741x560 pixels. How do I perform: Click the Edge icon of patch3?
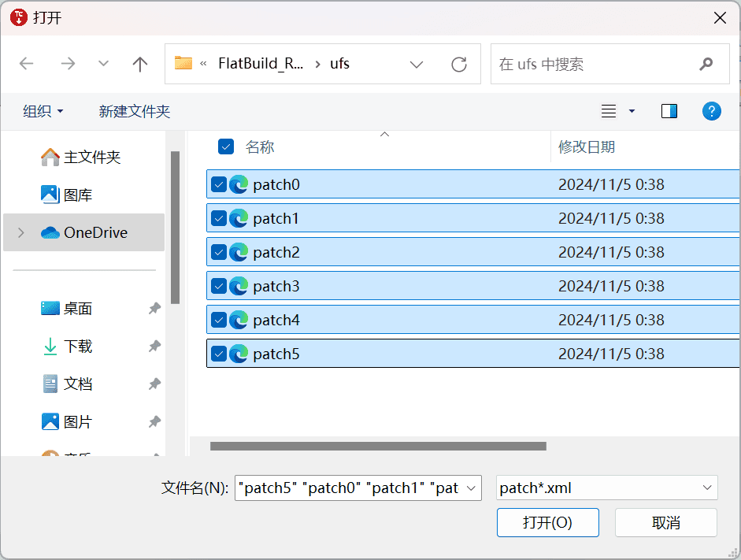tap(239, 287)
